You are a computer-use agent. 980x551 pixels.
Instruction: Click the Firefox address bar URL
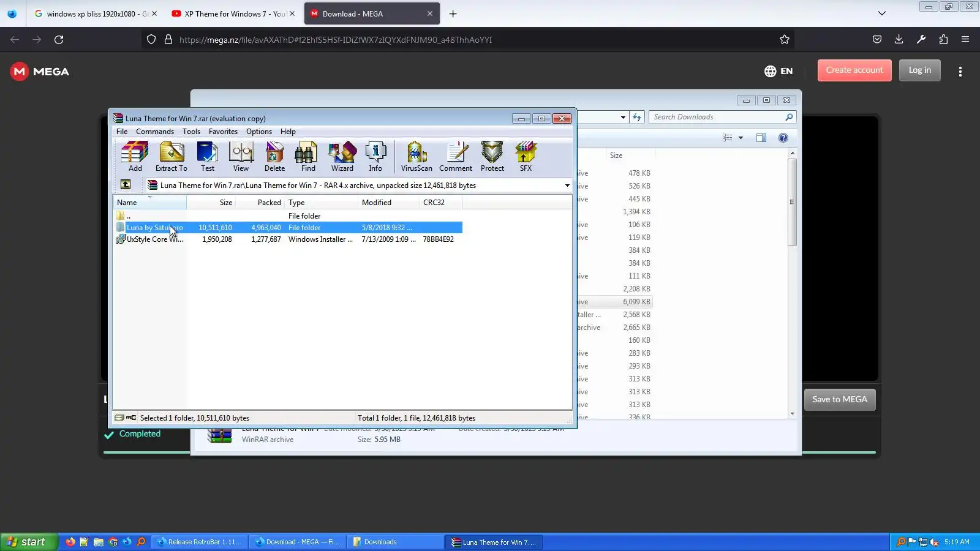(336, 40)
